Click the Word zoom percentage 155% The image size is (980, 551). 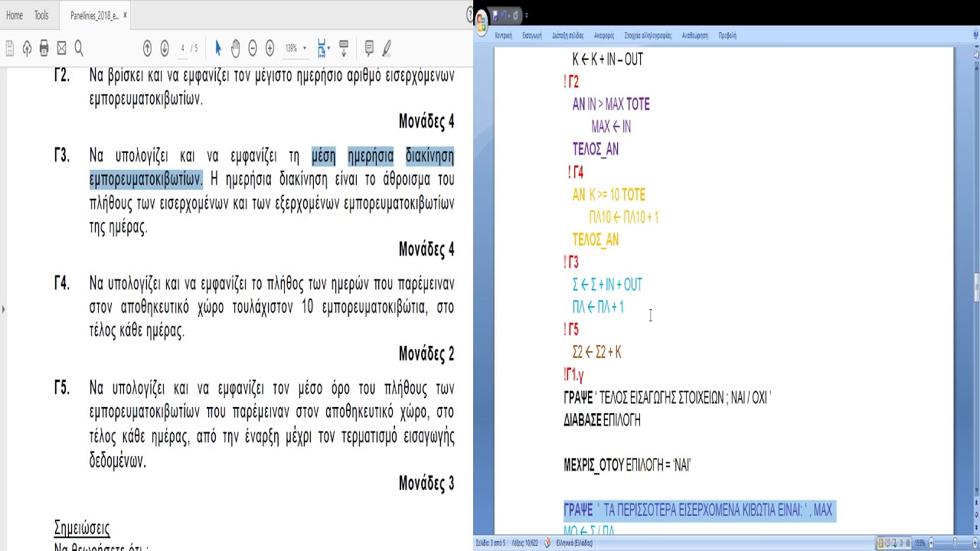click(920, 543)
